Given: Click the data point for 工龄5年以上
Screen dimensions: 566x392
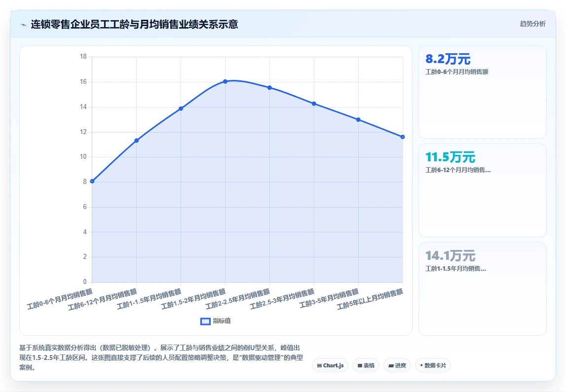Looking at the screenshot, I should (403, 137).
